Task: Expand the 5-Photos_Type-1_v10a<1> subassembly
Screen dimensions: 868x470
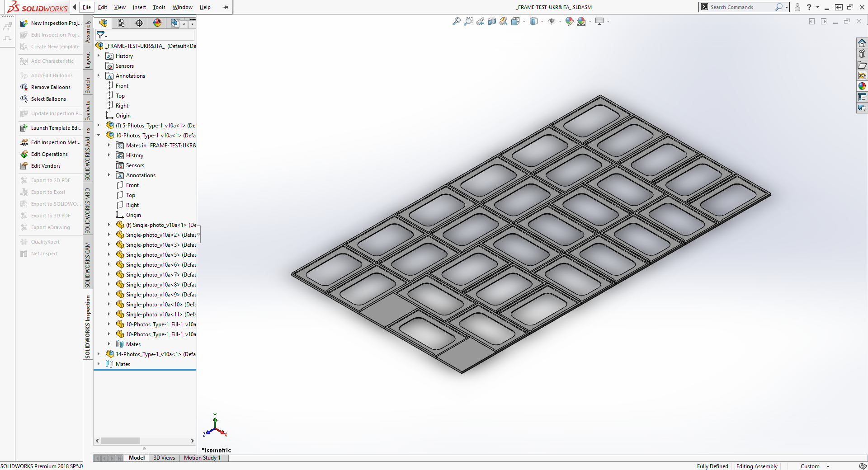Action: tap(99, 125)
